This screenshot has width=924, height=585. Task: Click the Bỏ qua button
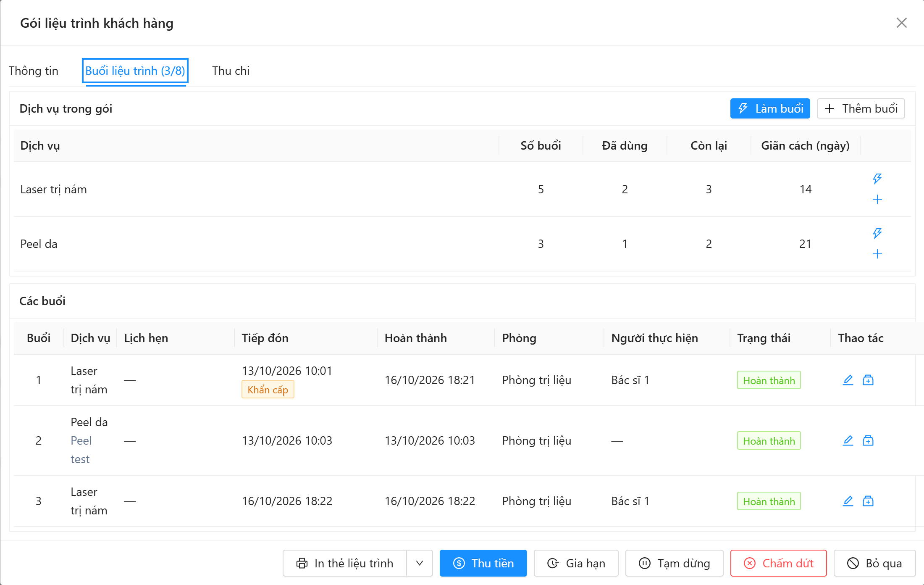(875, 563)
